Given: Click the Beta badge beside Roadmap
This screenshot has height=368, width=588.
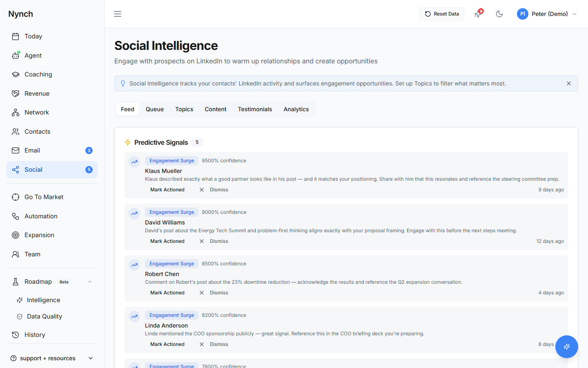Looking at the screenshot, I should click(x=64, y=282).
